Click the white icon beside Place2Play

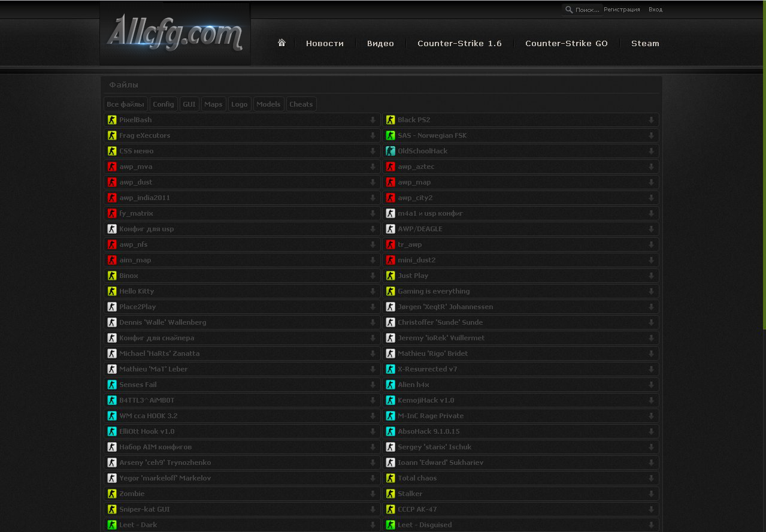click(112, 307)
